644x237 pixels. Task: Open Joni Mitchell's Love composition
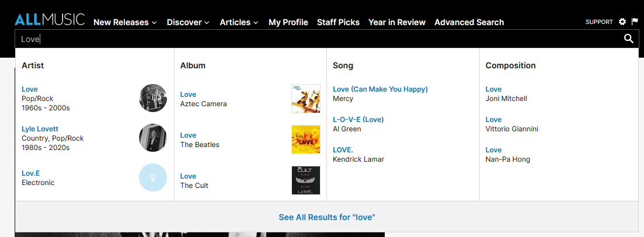(493, 89)
